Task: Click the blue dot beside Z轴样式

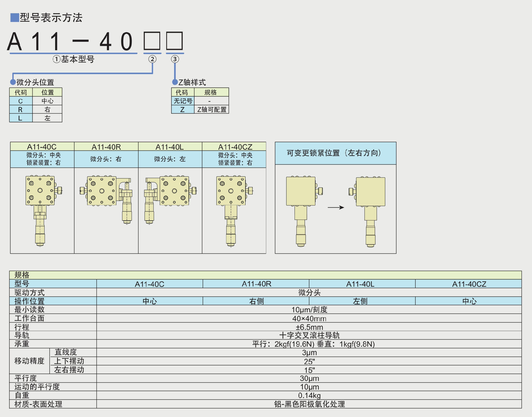Action: point(175,82)
